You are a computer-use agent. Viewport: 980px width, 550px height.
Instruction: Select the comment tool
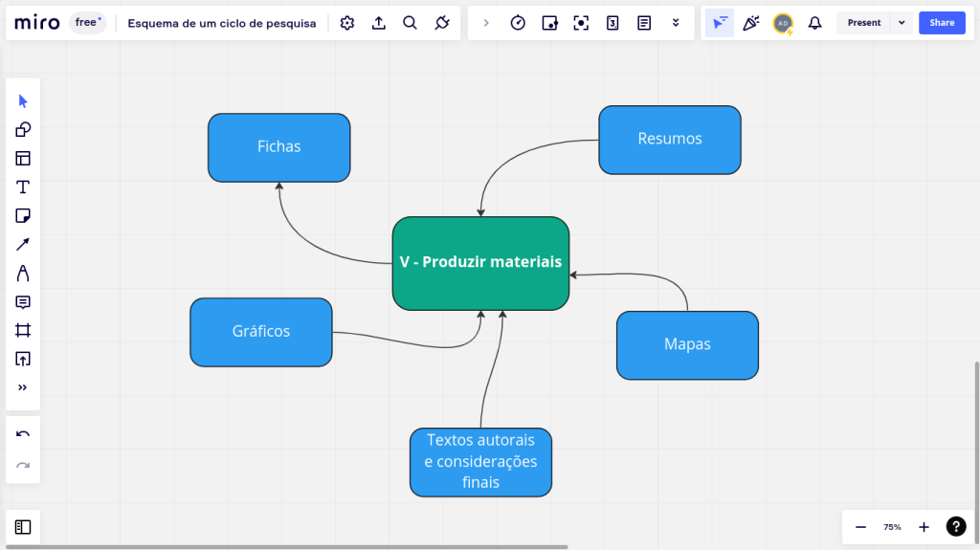(23, 302)
